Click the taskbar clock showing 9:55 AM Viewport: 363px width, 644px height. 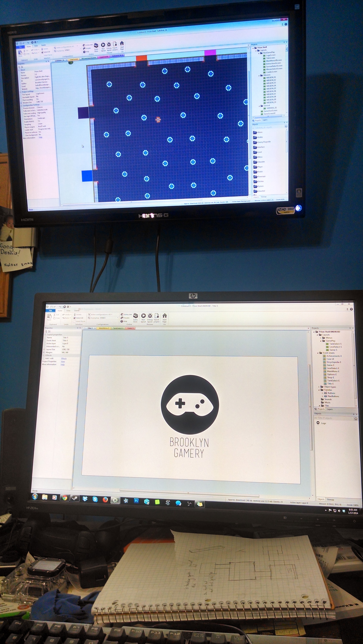353,511
